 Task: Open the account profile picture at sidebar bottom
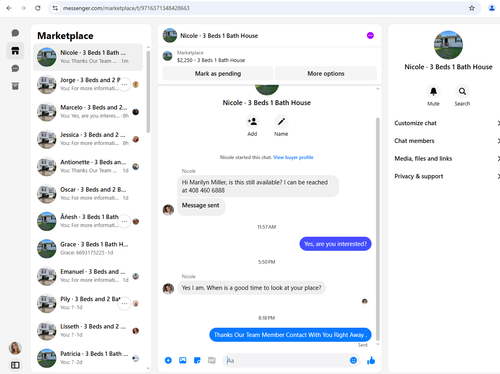[x=15, y=348]
